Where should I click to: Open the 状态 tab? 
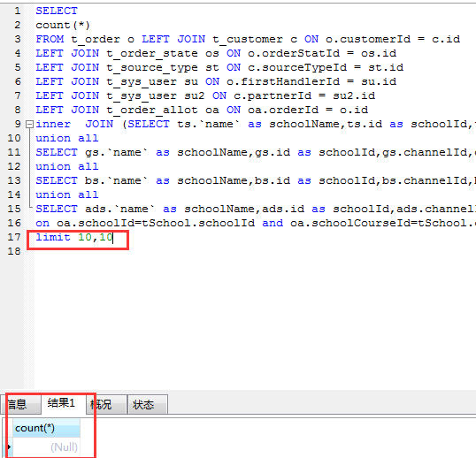147,404
